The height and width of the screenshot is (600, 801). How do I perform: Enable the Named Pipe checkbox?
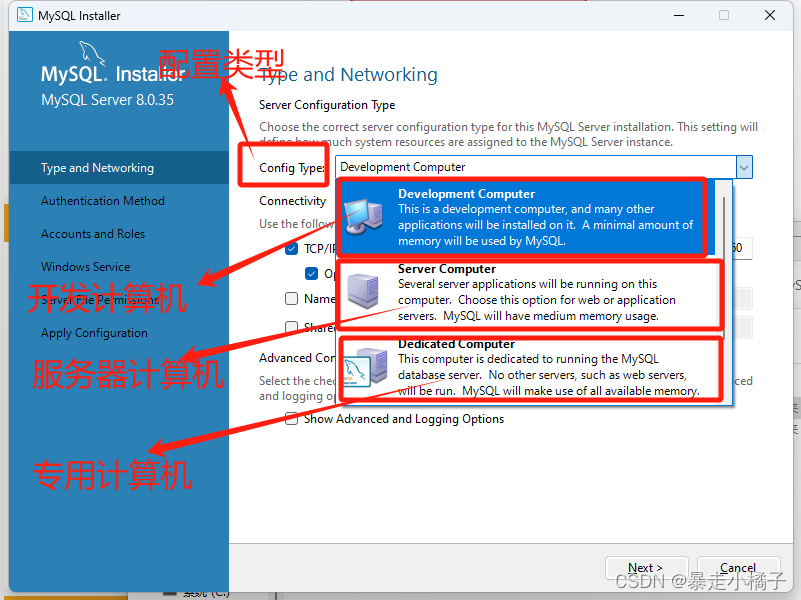coord(291,299)
